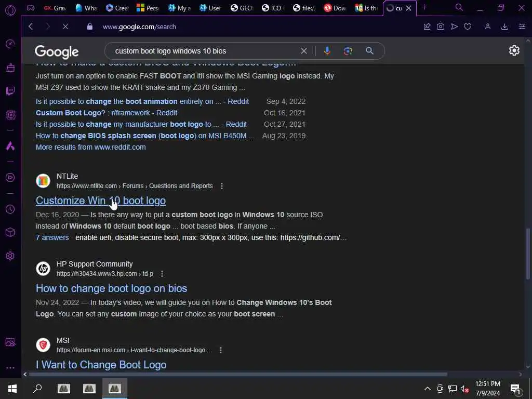Open Google quick settings gear
The image size is (532, 399).
tap(514, 50)
